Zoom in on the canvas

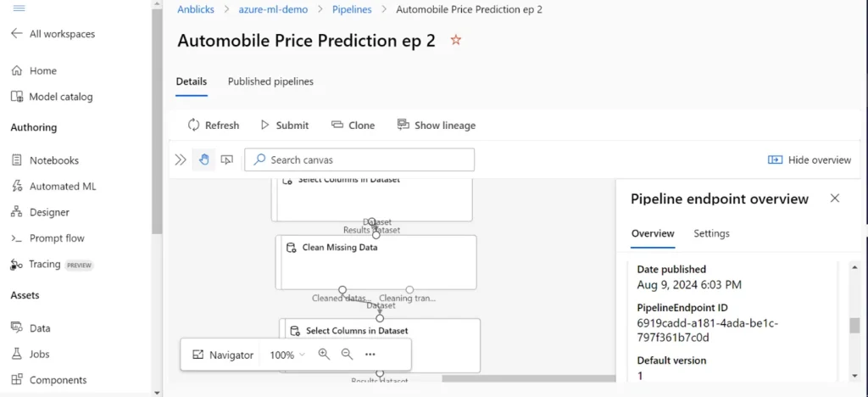coord(324,355)
